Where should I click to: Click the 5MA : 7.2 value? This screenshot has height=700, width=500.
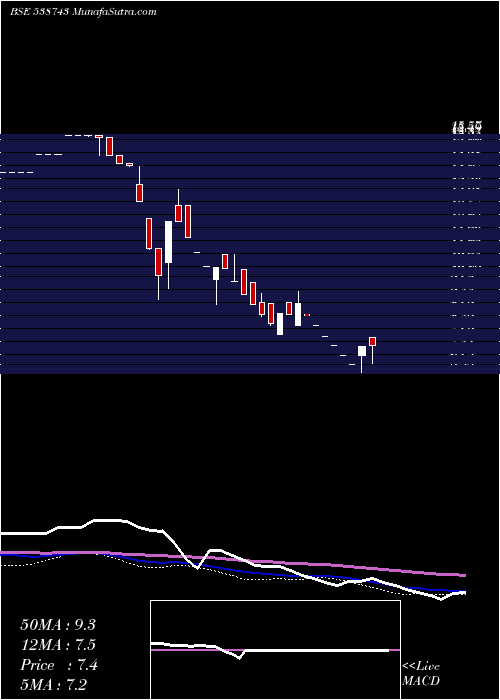(x=53, y=685)
